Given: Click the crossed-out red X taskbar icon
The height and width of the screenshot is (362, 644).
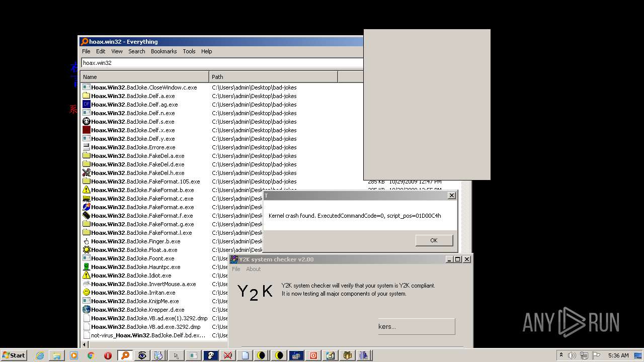Looking at the screenshot, I should pos(227,355).
